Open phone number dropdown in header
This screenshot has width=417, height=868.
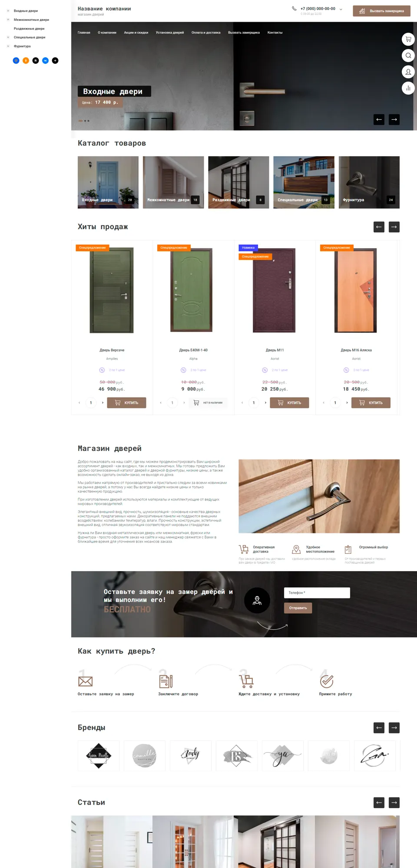(341, 9)
